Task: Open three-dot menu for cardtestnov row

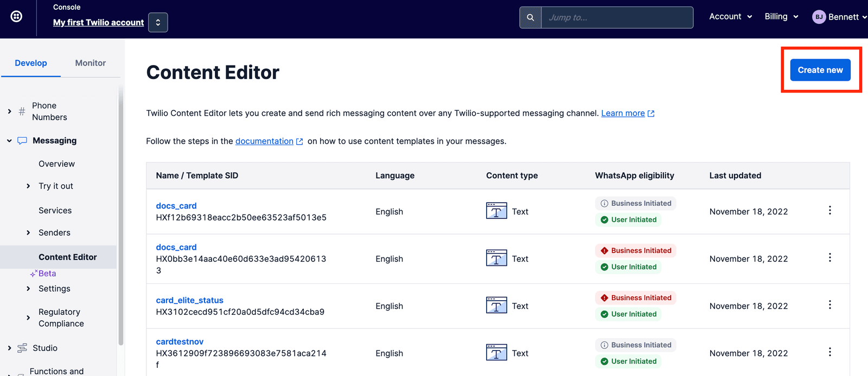Action: pyautogui.click(x=829, y=352)
